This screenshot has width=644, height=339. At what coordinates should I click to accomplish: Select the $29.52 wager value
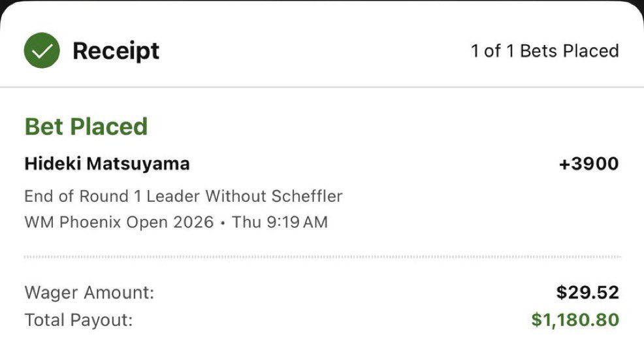[587, 293]
